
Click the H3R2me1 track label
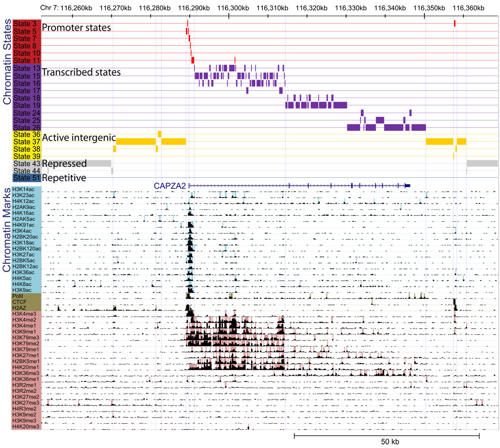pyautogui.click(x=24, y=385)
